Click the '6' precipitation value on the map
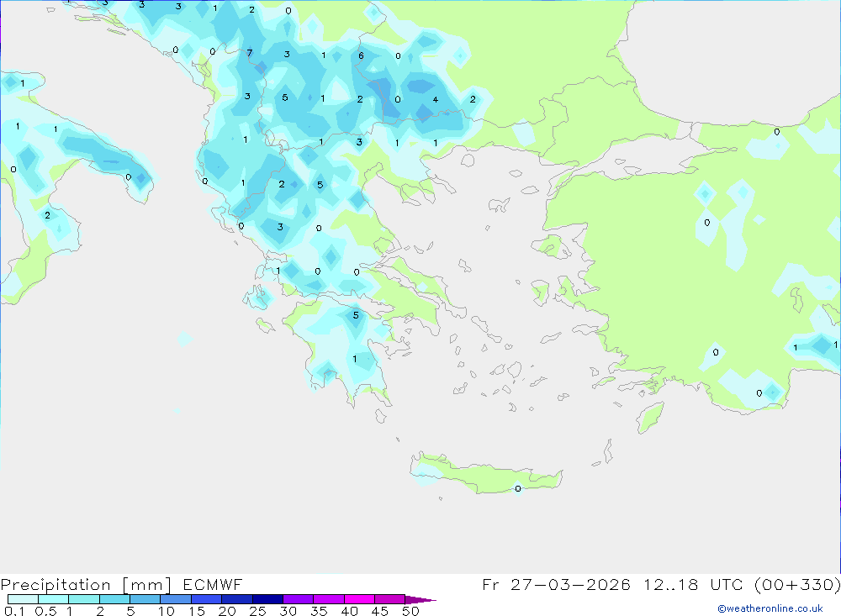Viewport: 841px width, 616px height. (361, 55)
